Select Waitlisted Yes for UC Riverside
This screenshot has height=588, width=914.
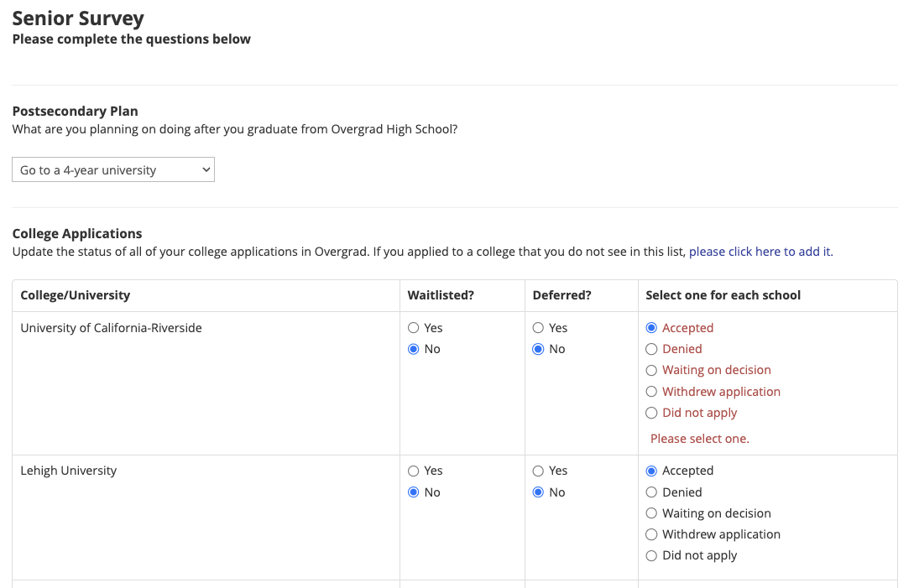[x=413, y=328]
